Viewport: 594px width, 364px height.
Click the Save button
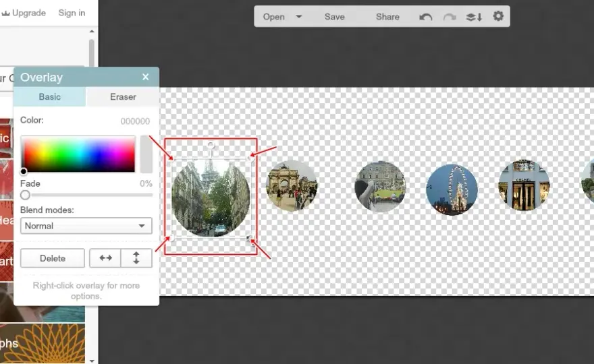(x=335, y=17)
